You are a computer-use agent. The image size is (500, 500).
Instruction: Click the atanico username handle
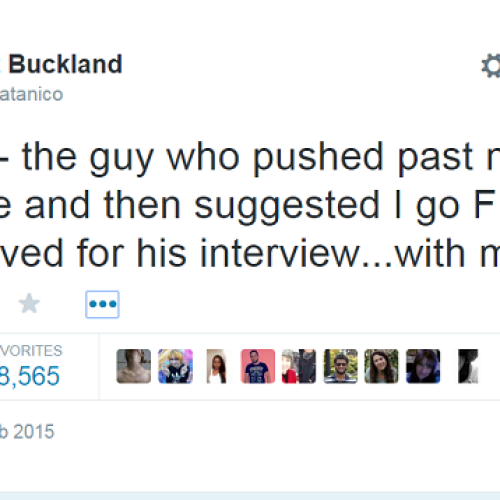(x=31, y=94)
